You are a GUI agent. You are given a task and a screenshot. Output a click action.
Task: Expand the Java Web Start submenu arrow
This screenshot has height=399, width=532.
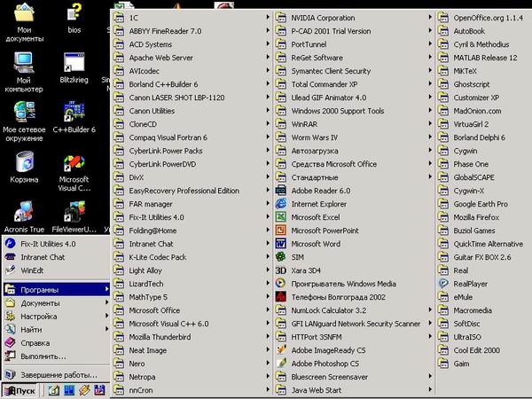coord(430,390)
